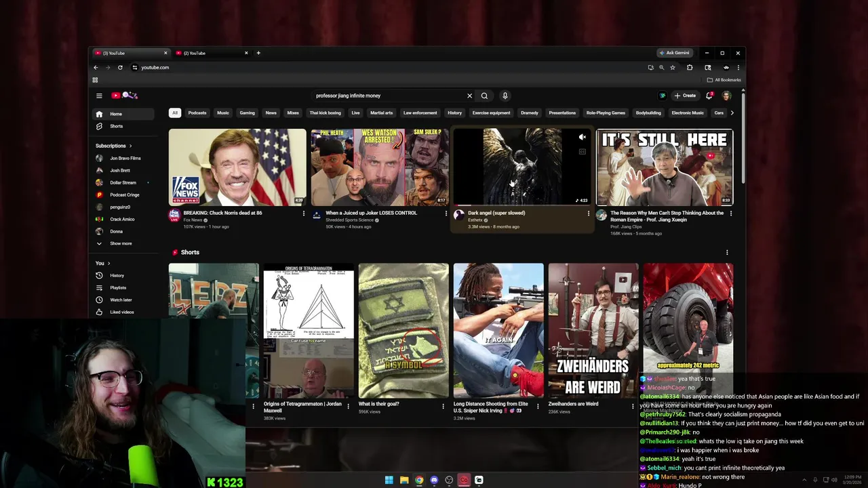
Task: Open Windows Start menu
Action: click(x=389, y=480)
